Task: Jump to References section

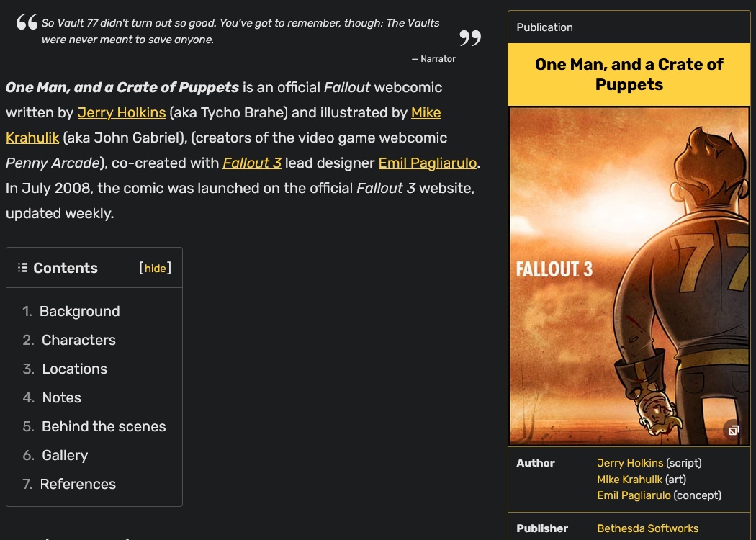Action: [x=78, y=484]
